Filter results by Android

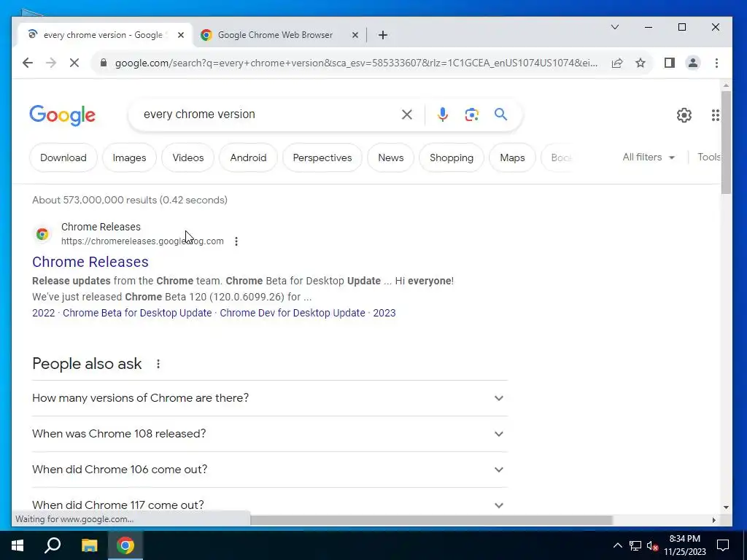pyautogui.click(x=248, y=157)
